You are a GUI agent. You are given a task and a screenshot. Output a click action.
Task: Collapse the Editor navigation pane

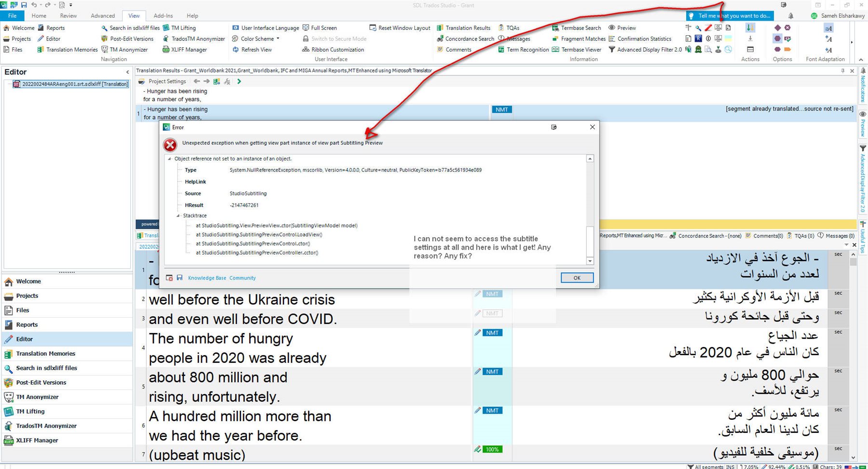tap(128, 72)
